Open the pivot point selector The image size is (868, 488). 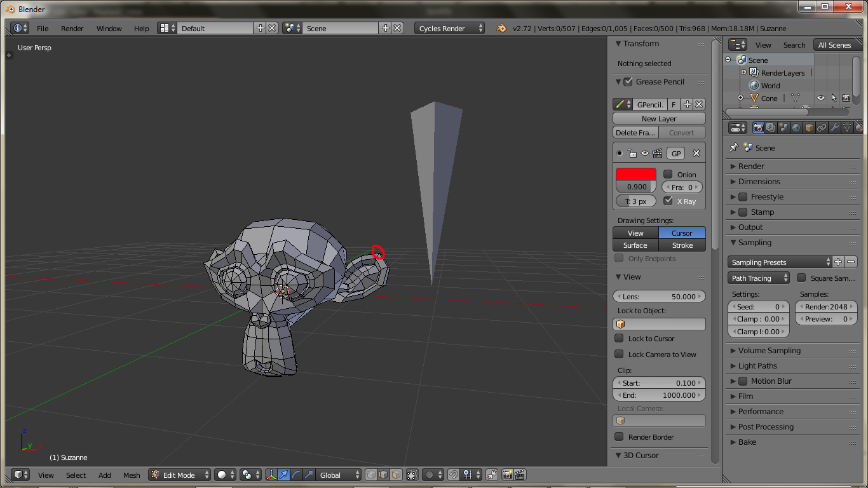pyautogui.click(x=250, y=475)
